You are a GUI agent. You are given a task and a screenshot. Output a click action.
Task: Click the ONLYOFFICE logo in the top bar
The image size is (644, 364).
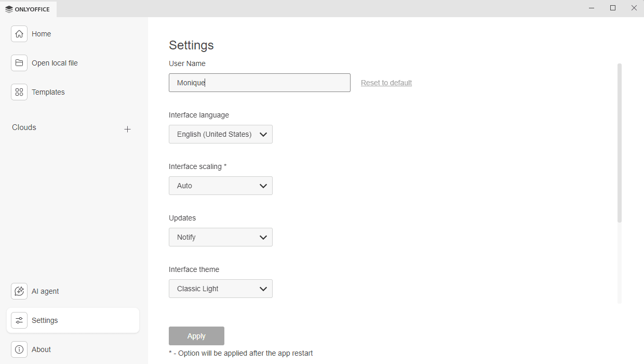28,9
